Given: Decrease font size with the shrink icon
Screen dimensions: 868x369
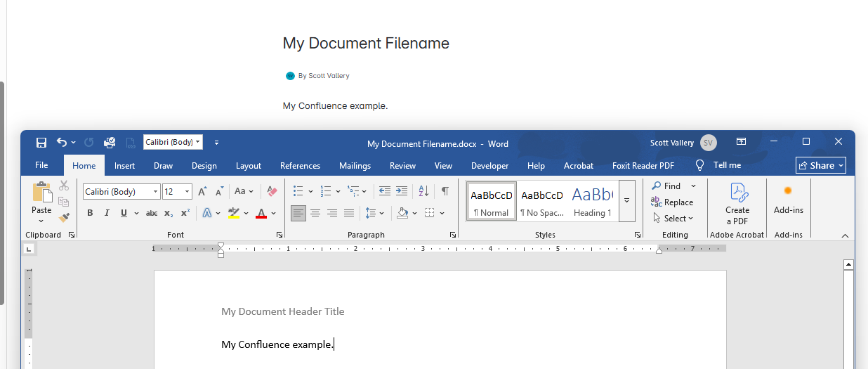Looking at the screenshot, I should (220, 191).
